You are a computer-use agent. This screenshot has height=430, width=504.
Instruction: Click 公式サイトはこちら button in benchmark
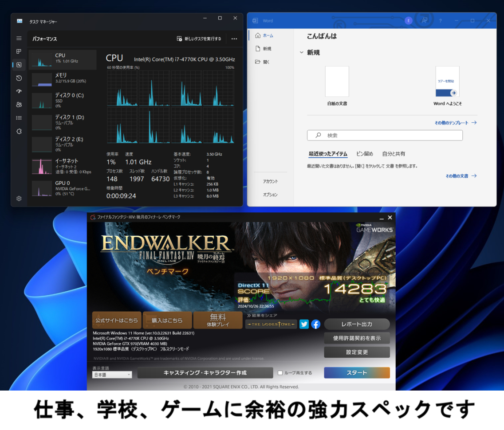[x=117, y=320]
